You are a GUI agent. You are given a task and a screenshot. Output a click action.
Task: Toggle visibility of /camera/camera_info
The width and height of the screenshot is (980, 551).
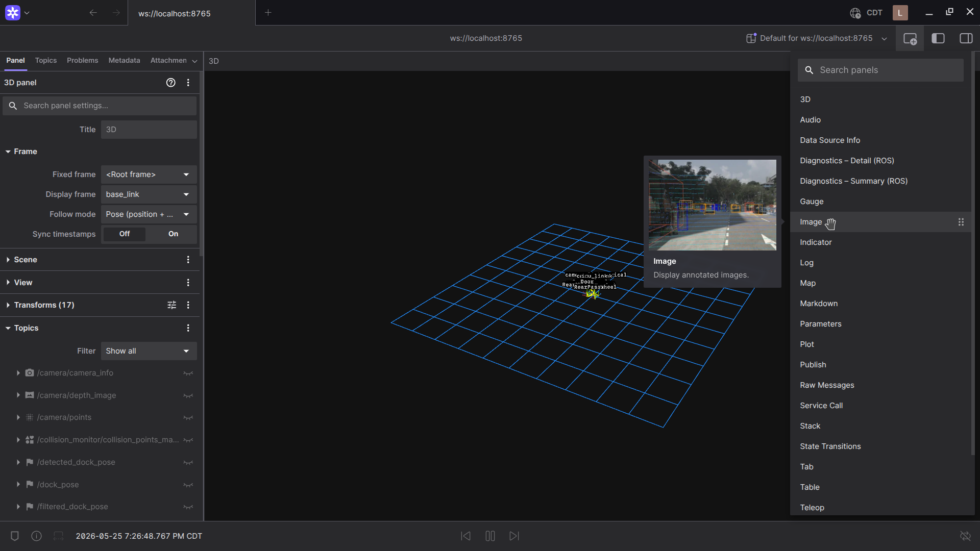point(188,373)
